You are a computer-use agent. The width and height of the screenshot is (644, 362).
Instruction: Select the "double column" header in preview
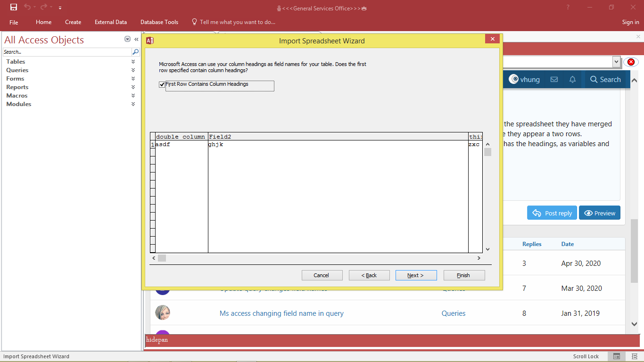pos(182,137)
